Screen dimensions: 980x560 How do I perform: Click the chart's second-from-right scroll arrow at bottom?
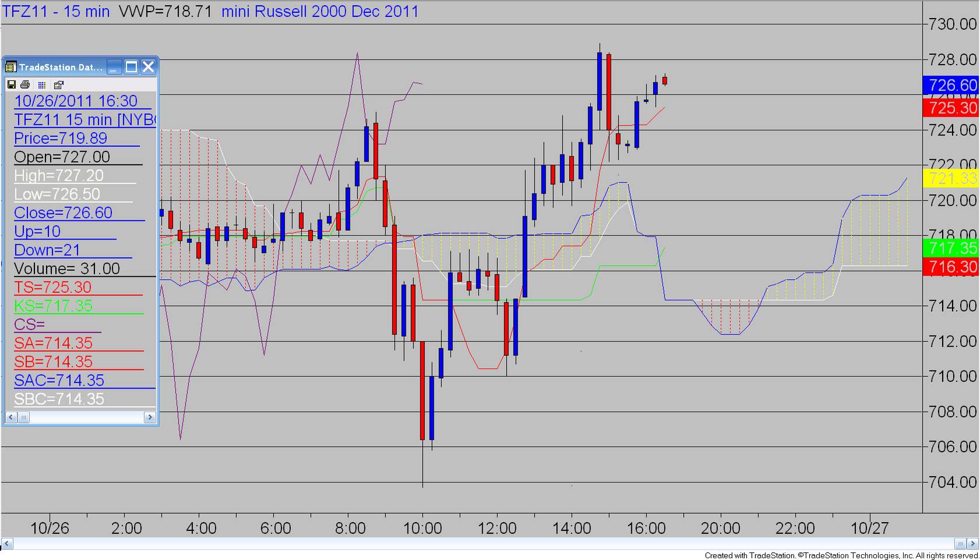tap(960, 544)
